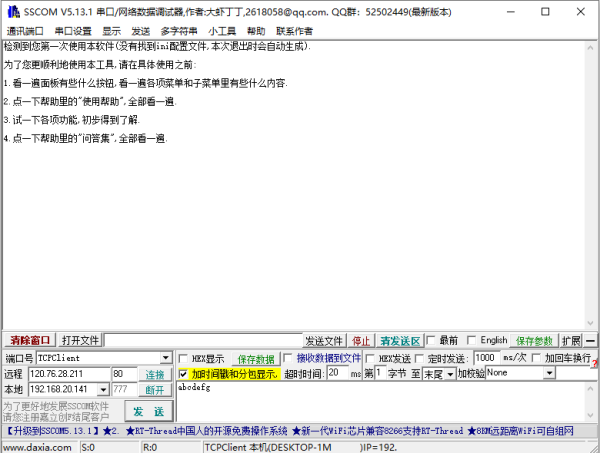
Task: Click the 保存参数 button
Action: [x=534, y=341]
